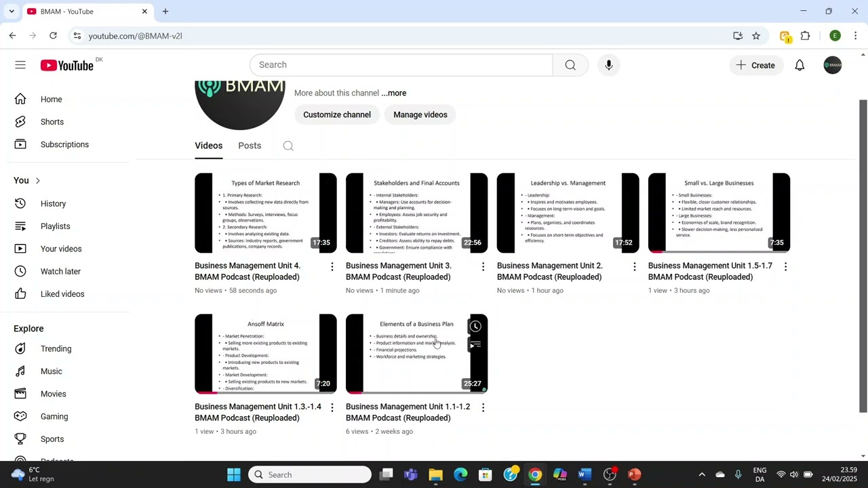
Task: Click the browser address bar URL
Action: [x=135, y=36]
